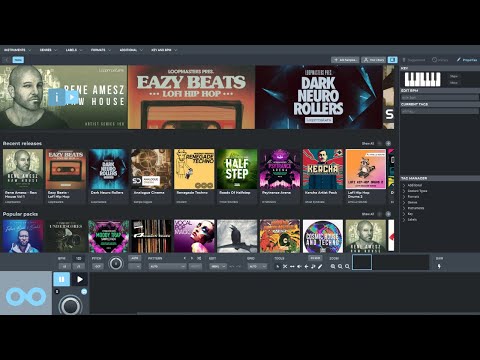Expand the Instruments tag tree item
The height and width of the screenshot is (360, 480).
tap(413, 208)
